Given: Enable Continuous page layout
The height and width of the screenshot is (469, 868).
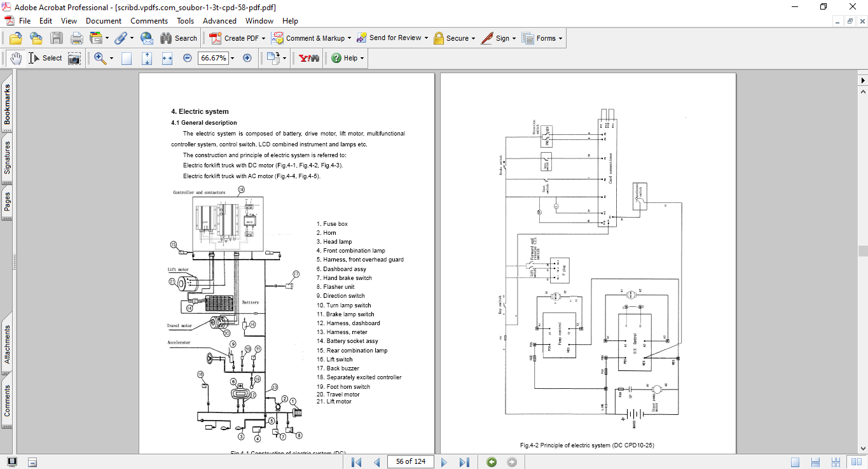Looking at the screenshot, I should tap(816, 462).
